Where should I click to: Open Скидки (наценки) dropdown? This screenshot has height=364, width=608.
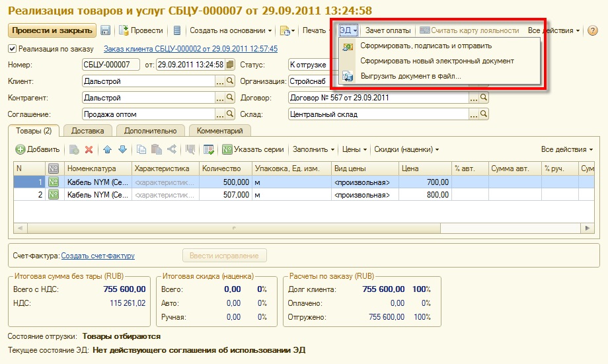[406, 150]
